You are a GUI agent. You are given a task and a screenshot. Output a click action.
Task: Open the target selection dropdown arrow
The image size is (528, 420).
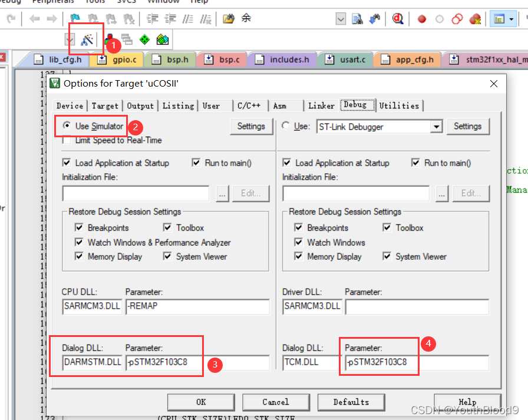click(70, 40)
